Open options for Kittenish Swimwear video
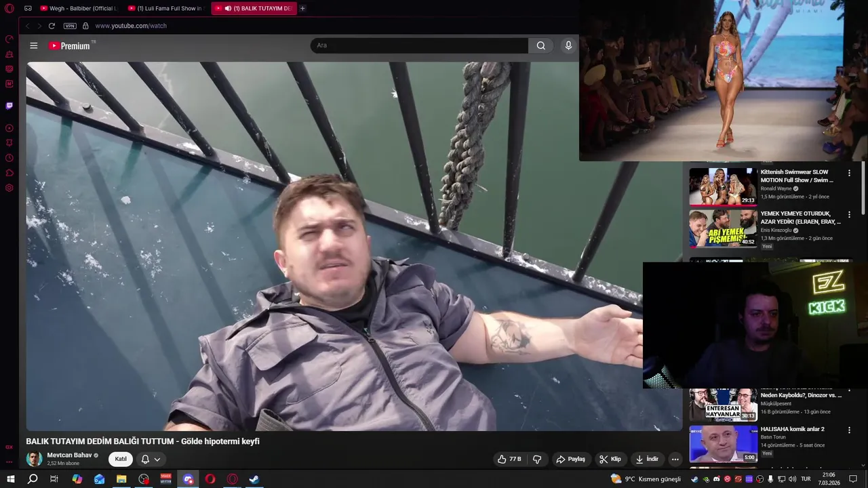Screen dimensions: 868x488 [849, 174]
